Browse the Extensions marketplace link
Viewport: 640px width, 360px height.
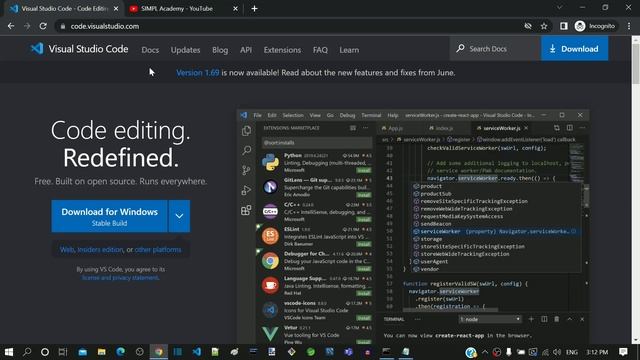pos(282,50)
